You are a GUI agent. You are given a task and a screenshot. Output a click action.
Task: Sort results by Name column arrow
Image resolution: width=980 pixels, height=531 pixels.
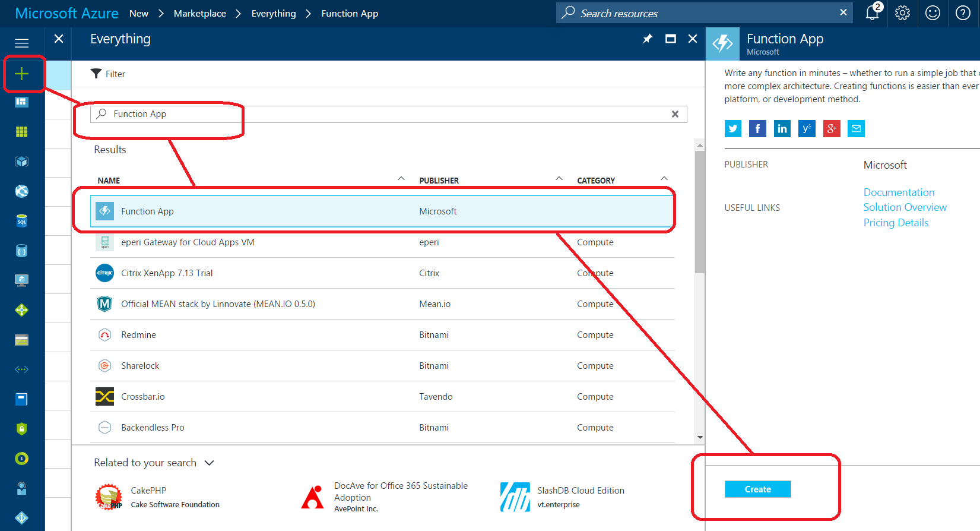coord(401,179)
